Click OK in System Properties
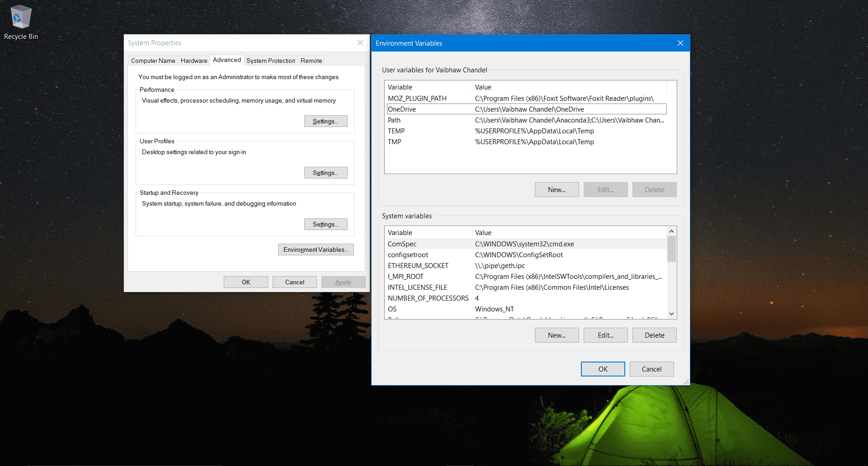Viewport: 868px width, 466px height. (246, 282)
